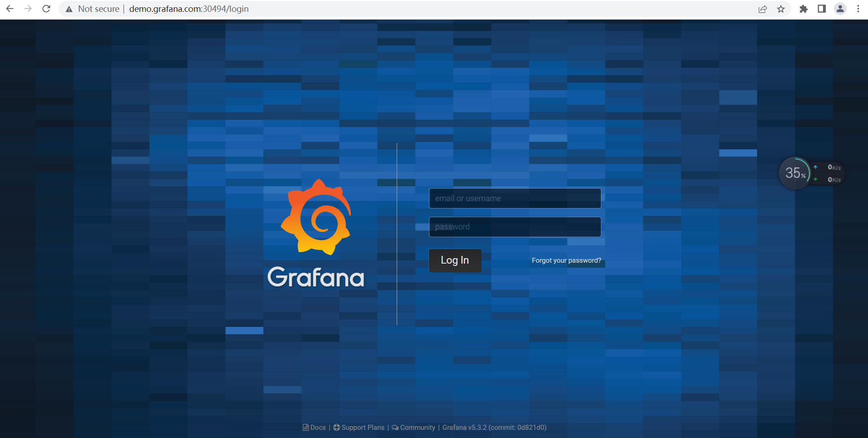Open the user profile avatar
The image size is (868, 438).
click(840, 9)
